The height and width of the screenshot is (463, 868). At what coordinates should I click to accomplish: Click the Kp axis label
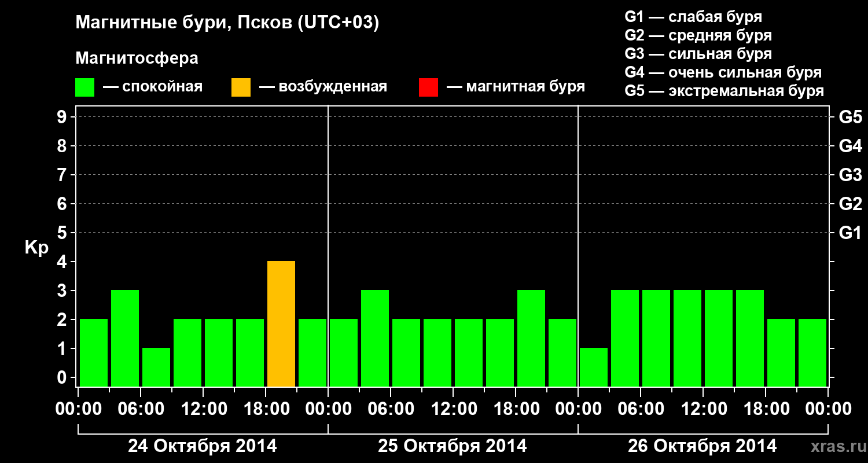click(36, 248)
